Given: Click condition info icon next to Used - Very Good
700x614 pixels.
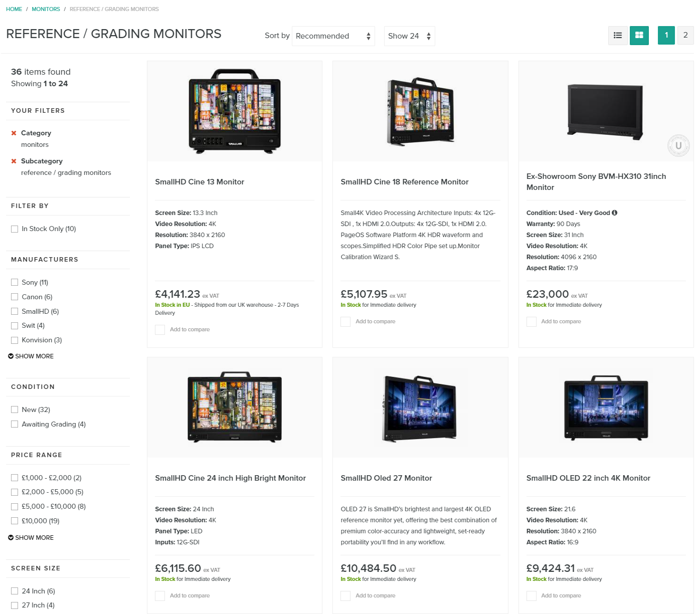Looking at the screenshot, I should (615, 213).
